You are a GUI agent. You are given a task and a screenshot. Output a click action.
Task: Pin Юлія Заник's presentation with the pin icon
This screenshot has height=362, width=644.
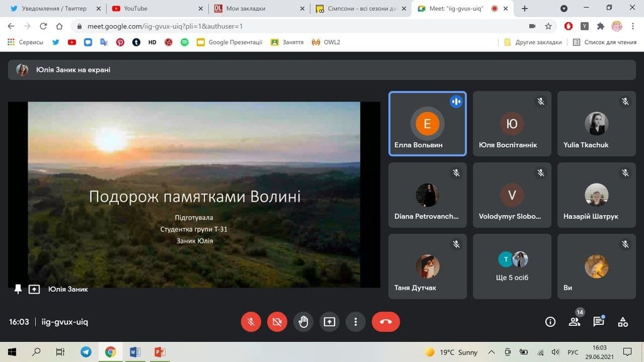(18, 289)
